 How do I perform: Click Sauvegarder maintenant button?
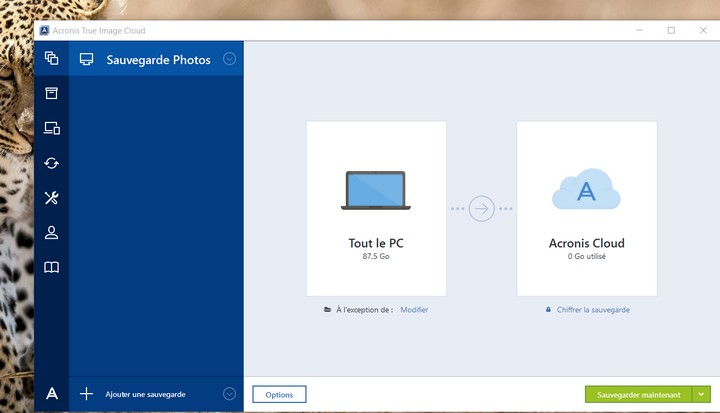click(638, 394)
